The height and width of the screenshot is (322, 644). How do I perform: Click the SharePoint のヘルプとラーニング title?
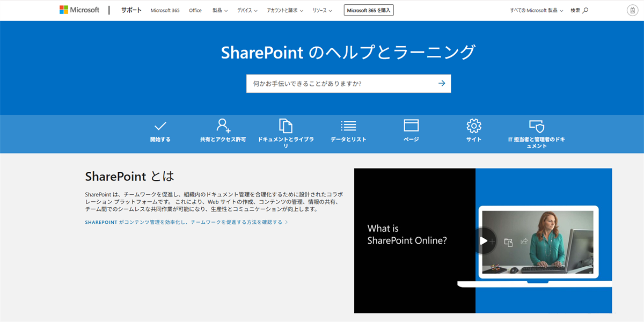[348, 52]
